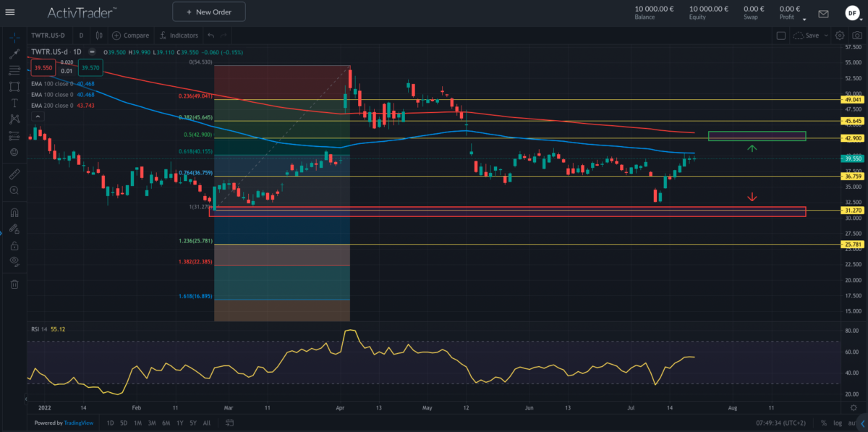The width and height of the screenshot is (868, 432).
Task: Toggle stay in drawing mode
Action: (14, 229)
